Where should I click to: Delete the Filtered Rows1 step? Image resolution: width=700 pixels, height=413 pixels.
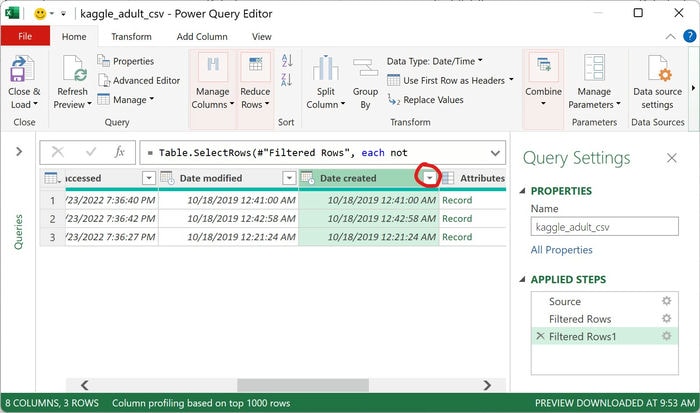click(x=540, y=336)
